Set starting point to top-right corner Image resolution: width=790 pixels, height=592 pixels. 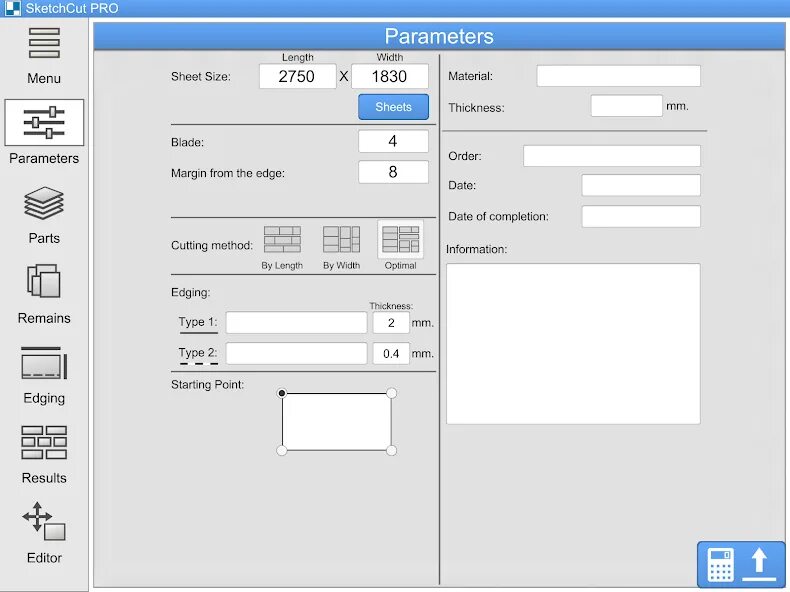[x=391, y=393]
